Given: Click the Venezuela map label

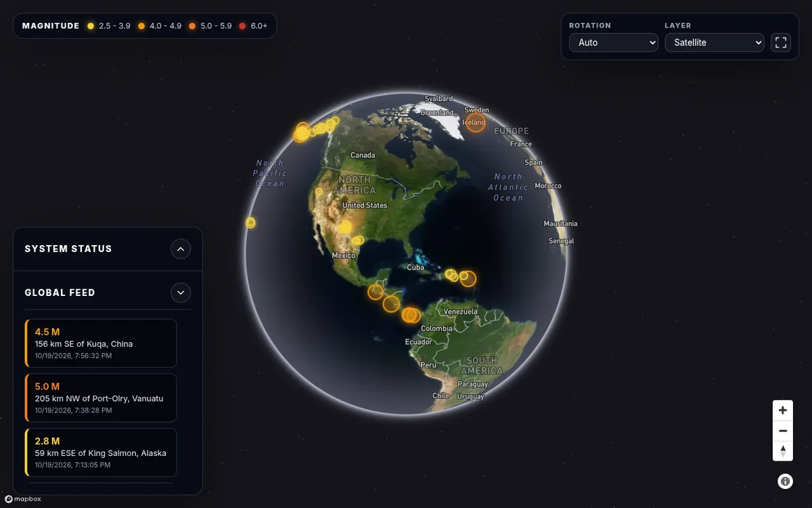Looking at the screenshot, I should point(461,312).
